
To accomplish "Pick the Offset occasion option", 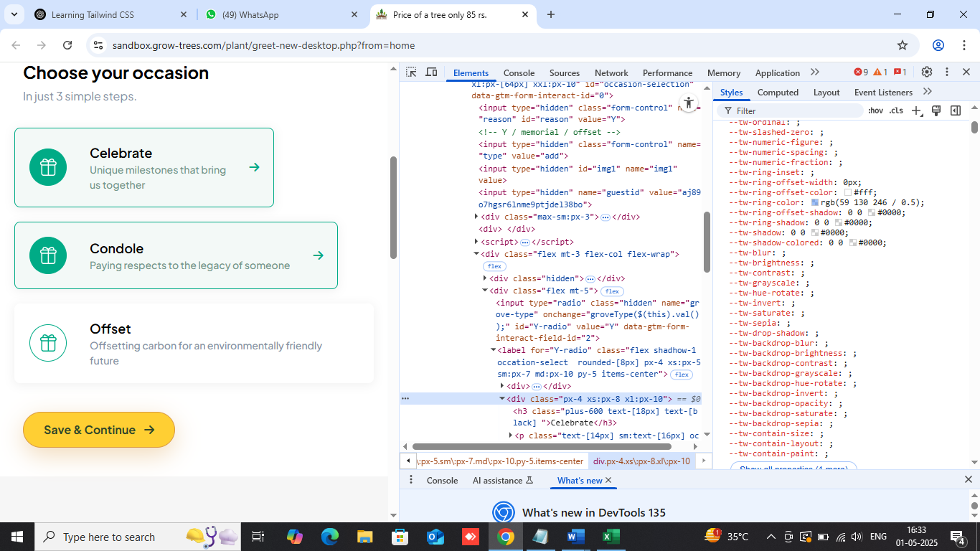I will point(194,344).
